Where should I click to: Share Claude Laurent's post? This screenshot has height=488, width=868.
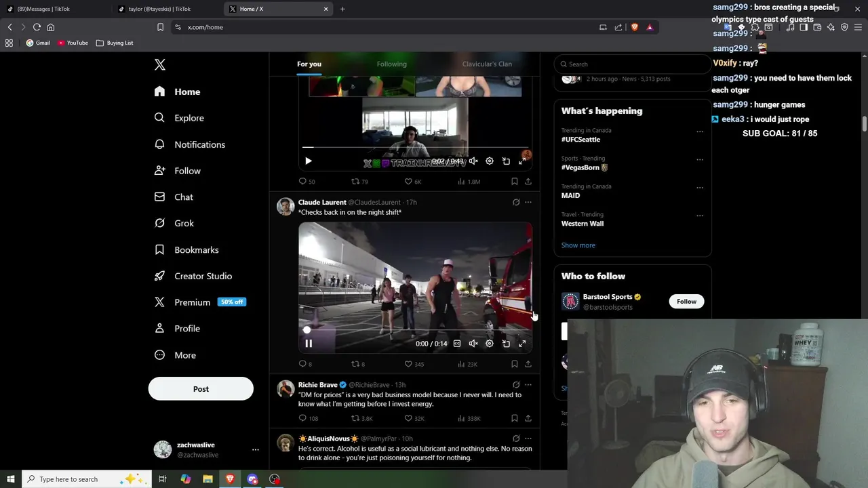coord(528,364)
